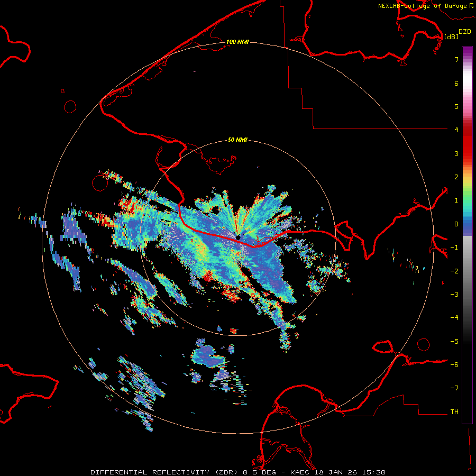Click the "4" value on color scale

[x=456, y=130]
